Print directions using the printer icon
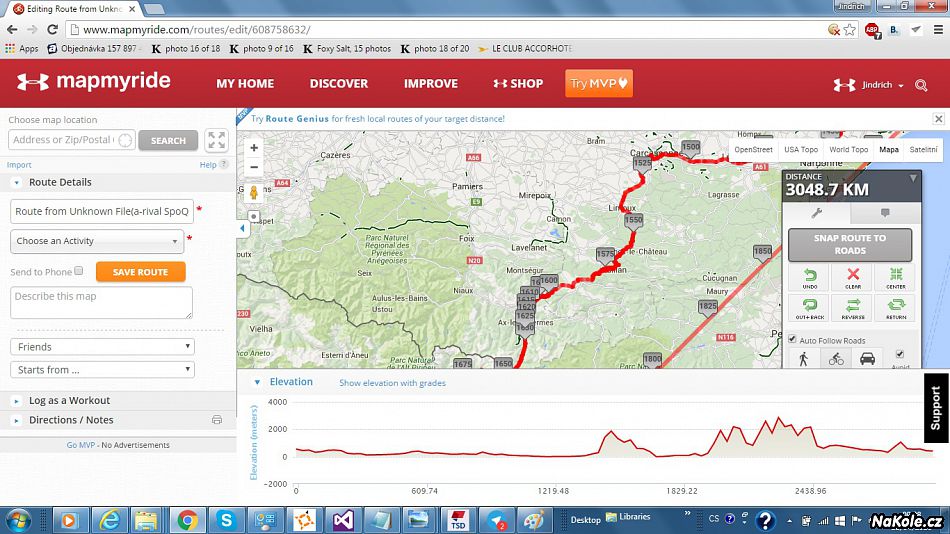The image size is (950, 534). point(217,420)
